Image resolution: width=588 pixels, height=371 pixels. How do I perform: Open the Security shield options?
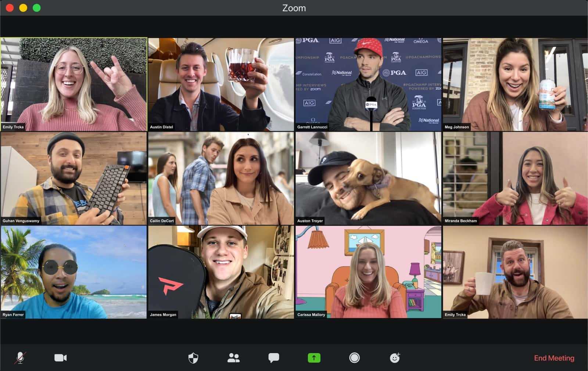coord(193,358)
